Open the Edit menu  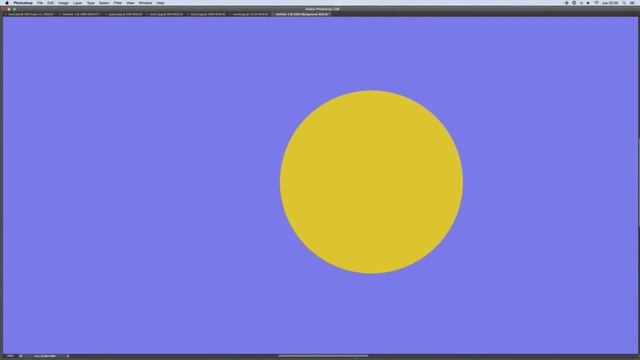pyautogui.click(x=51, y=3)
